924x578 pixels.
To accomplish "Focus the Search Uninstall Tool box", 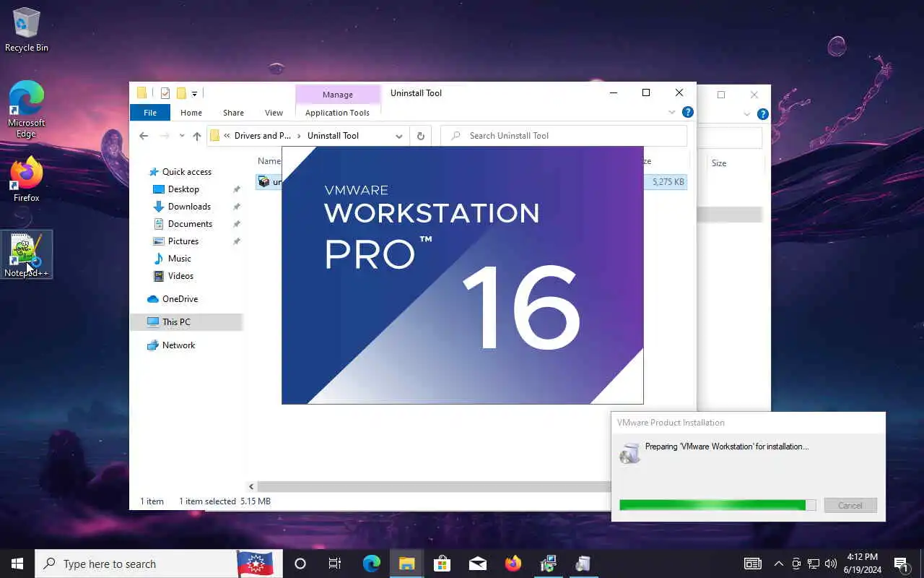I will click(563, 136).
